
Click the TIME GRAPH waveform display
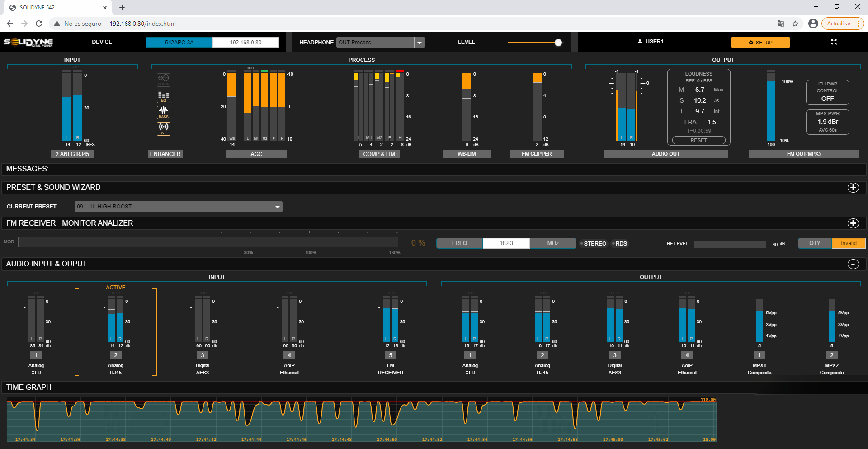pyautogui.click(x=361, y=420)
